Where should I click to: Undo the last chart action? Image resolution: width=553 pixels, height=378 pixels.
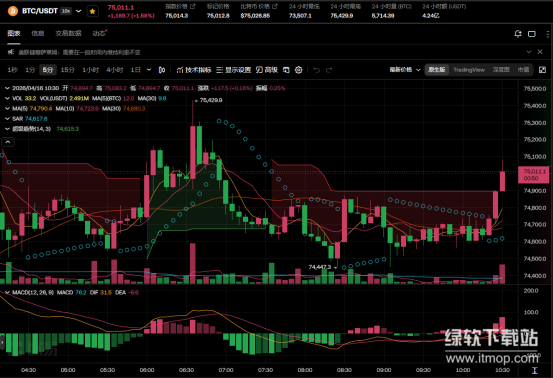click(317, 70)
